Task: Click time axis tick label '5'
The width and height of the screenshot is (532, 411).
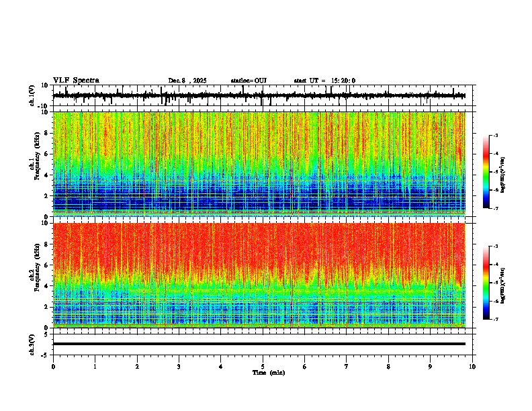Action: click(263, 367)
